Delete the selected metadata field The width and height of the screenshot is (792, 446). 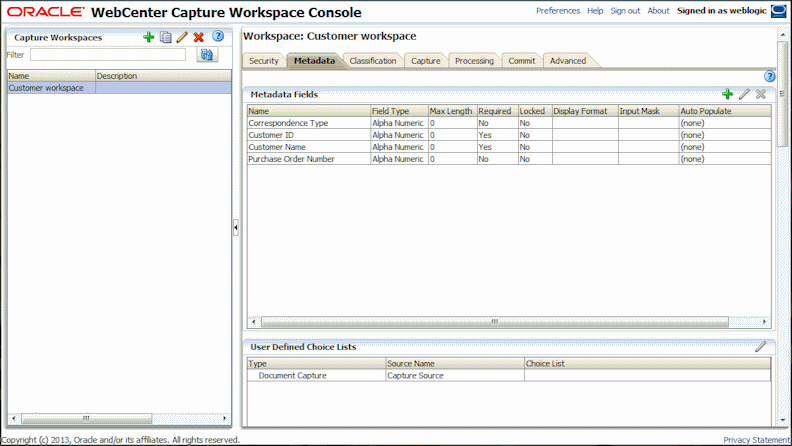point(761,94)
